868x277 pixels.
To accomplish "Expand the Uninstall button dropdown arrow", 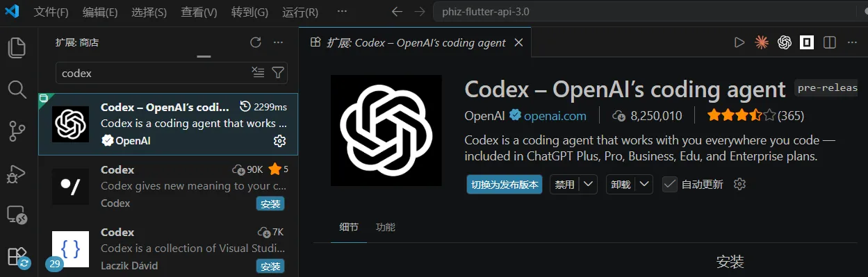I will 645,184.
